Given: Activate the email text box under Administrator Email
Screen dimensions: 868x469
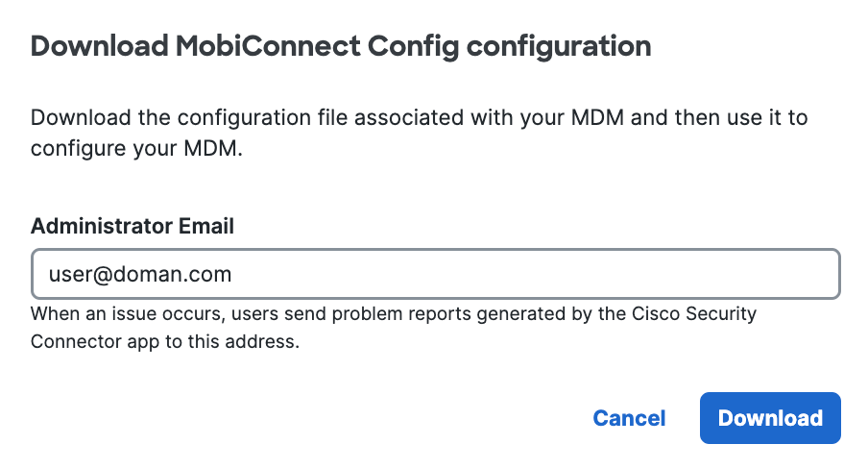Looking at the screenshot, I should pyautogui.click(x=436, y=274).
